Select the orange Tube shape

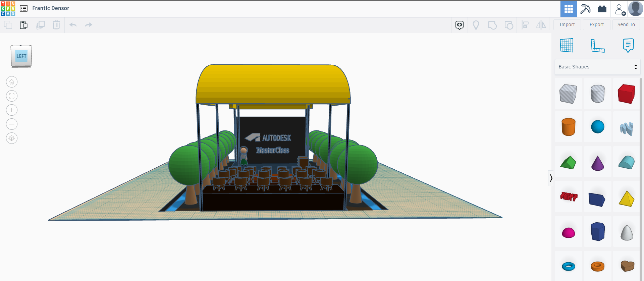(x=597, y=267)
